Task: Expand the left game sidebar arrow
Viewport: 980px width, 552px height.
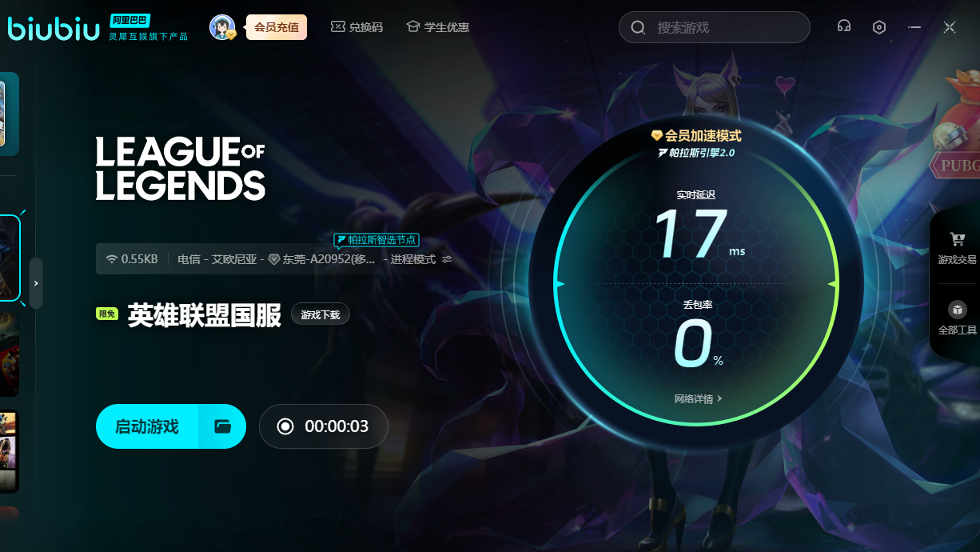Action: tap(36, 283)
